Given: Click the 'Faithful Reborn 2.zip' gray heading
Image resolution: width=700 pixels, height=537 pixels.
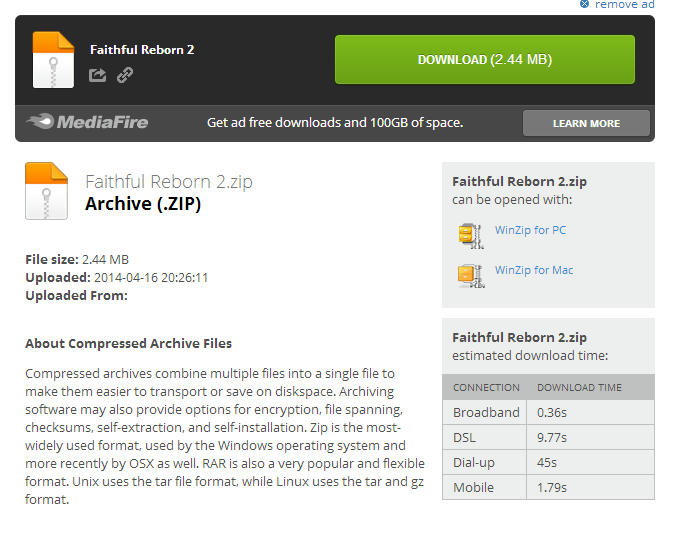Looking at the screenshot, I should (169, 182).
